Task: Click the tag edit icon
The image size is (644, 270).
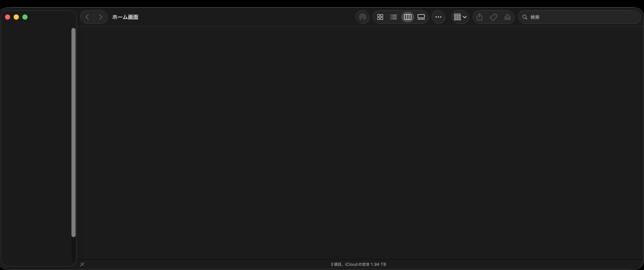Action: tap(493, 17)
